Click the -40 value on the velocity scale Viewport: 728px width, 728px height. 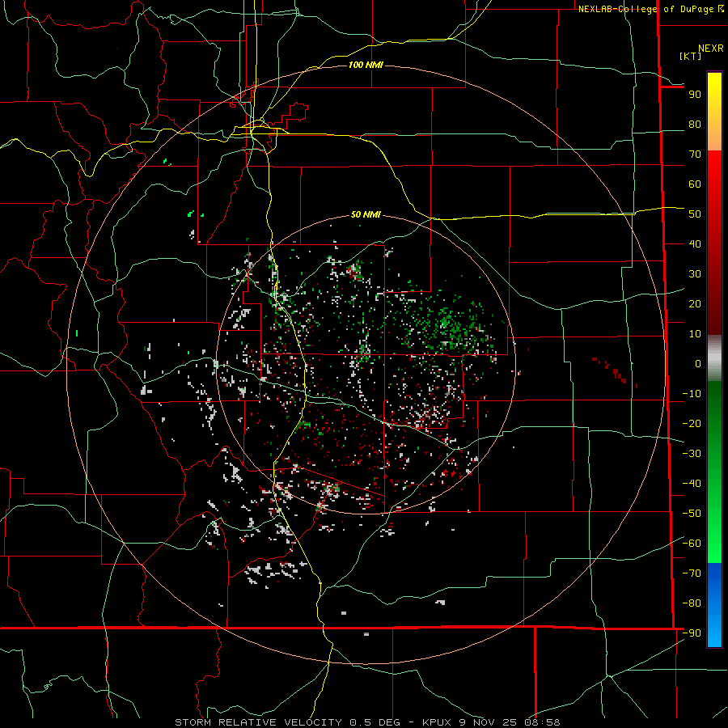pos(692,484)
